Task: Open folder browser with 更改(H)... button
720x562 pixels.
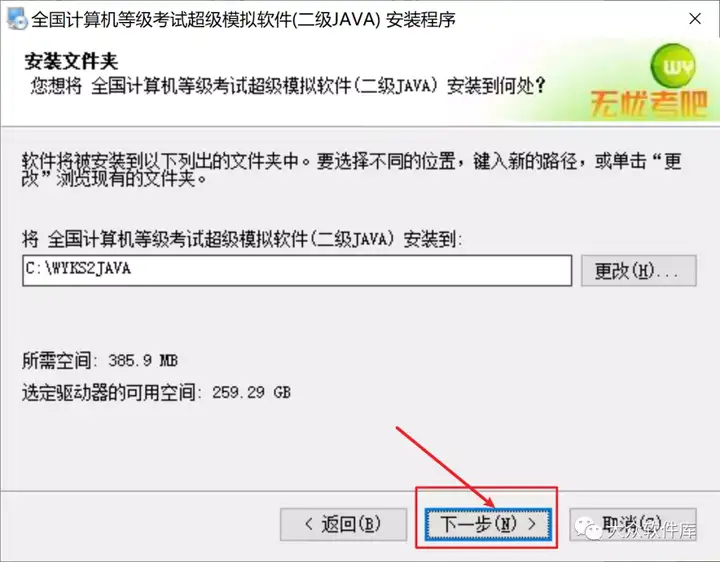Action: (639, 271)
